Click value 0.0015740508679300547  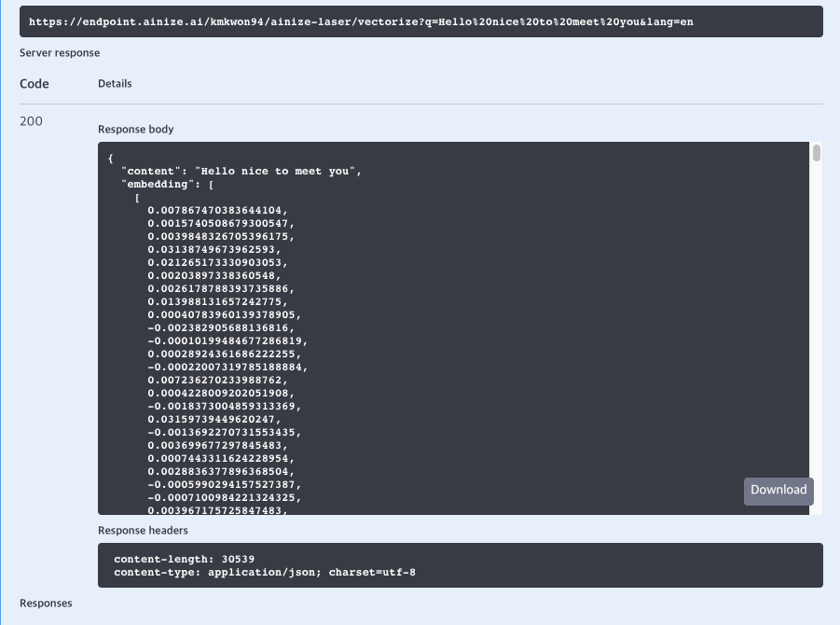click(221, 223)
